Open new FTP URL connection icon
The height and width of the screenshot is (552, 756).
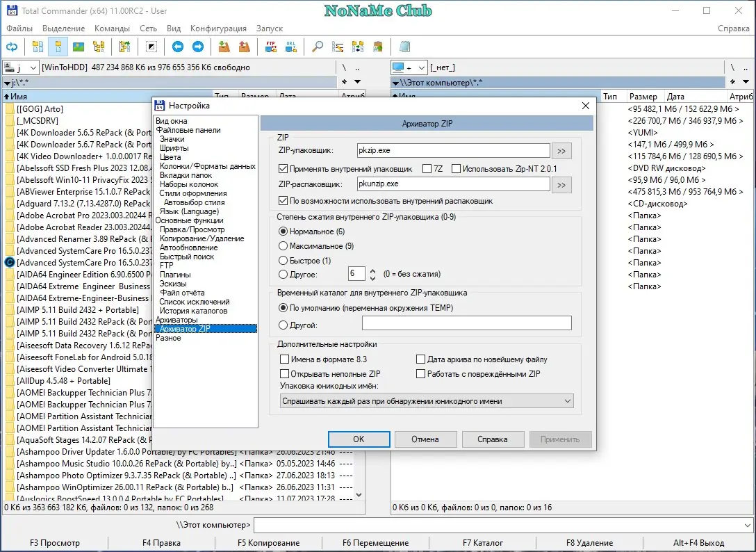(290, 47)
